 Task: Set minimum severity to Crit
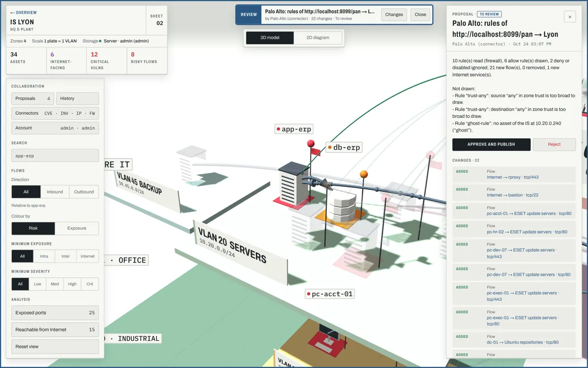click(90, 284)
